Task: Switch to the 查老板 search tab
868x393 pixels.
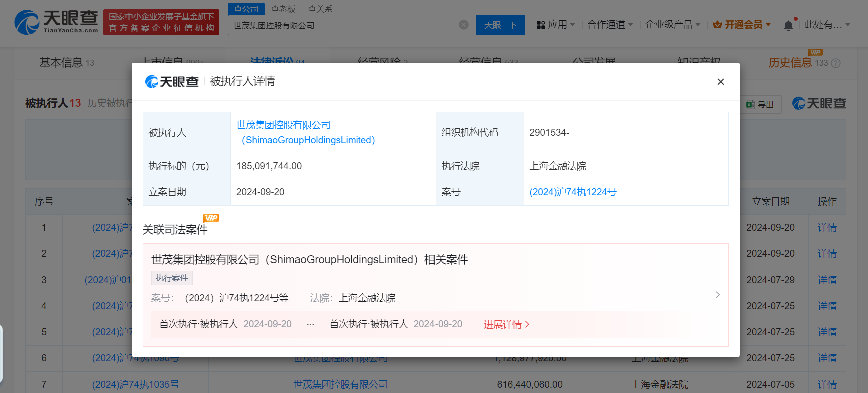Action: click(x=283, y=9)
